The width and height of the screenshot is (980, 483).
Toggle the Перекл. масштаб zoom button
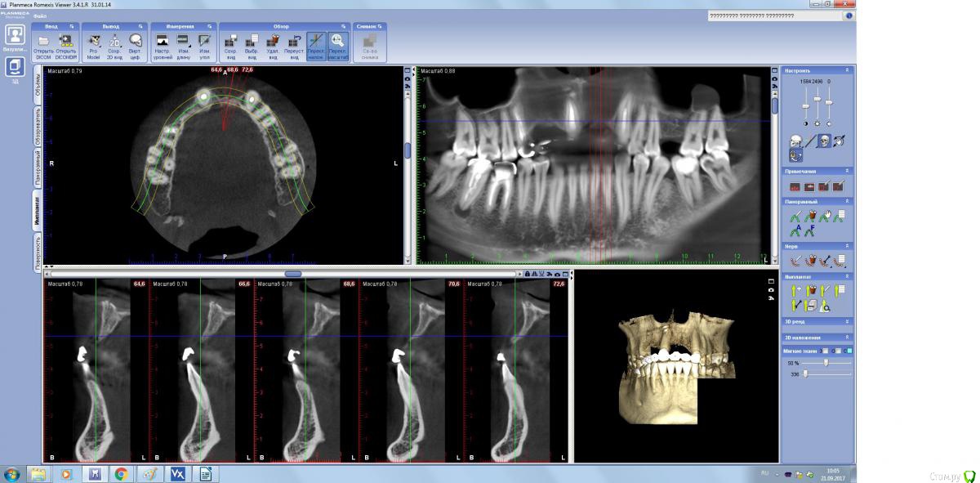coord(336,41)
